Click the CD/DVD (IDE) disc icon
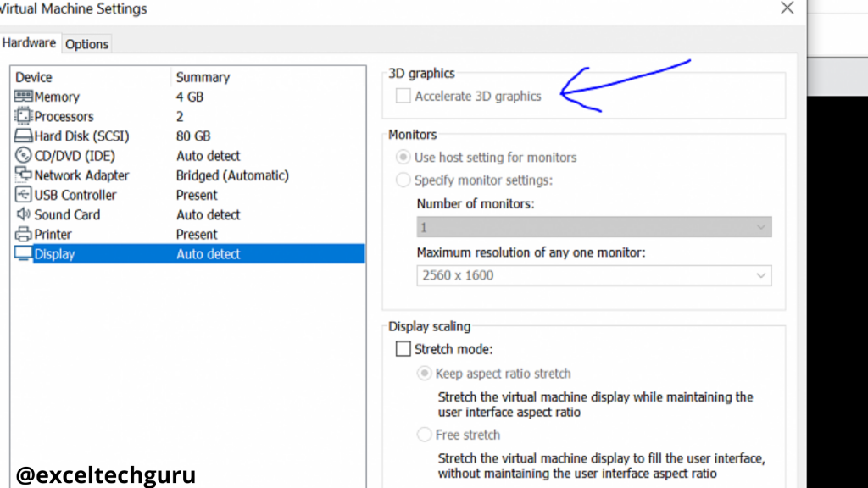This screenshot has width=868, height=488. (x=23, y=156)
